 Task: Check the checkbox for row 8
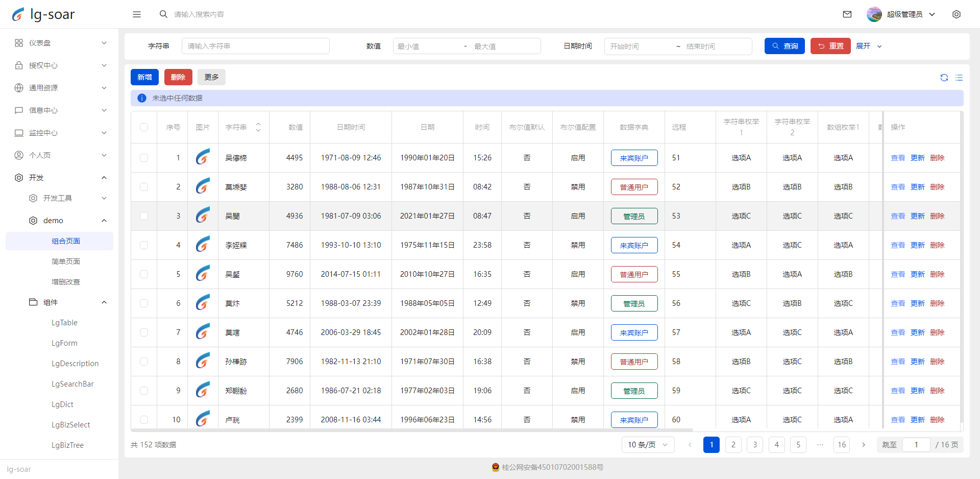144,362
